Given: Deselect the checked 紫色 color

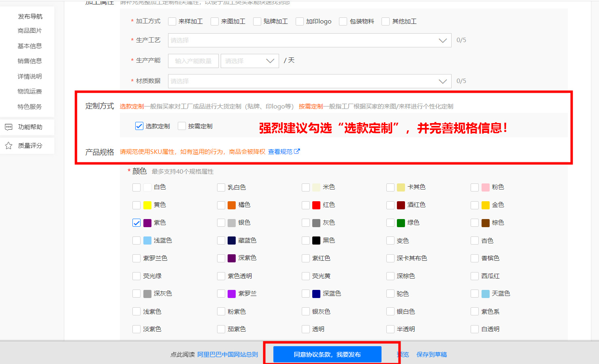Looking at the screenshot, I should 136,222.
